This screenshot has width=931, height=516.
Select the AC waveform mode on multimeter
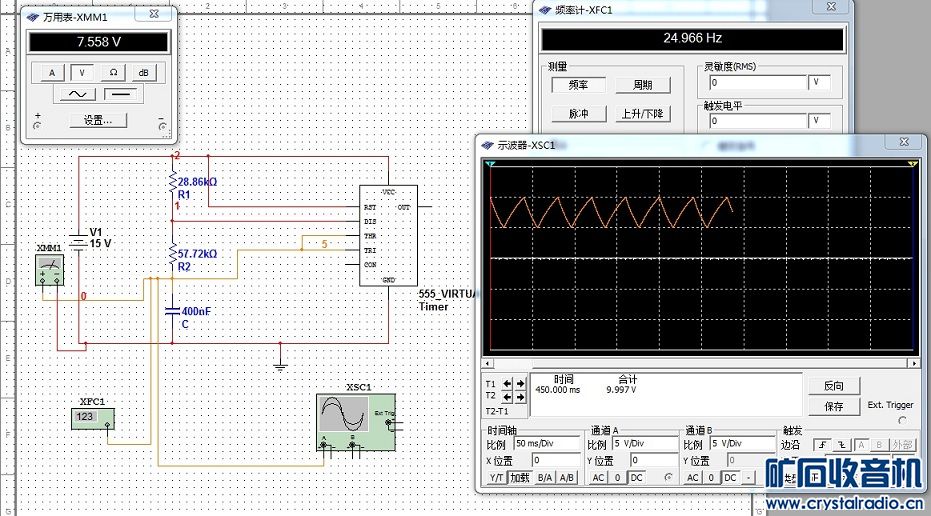(x=76, y=94)
